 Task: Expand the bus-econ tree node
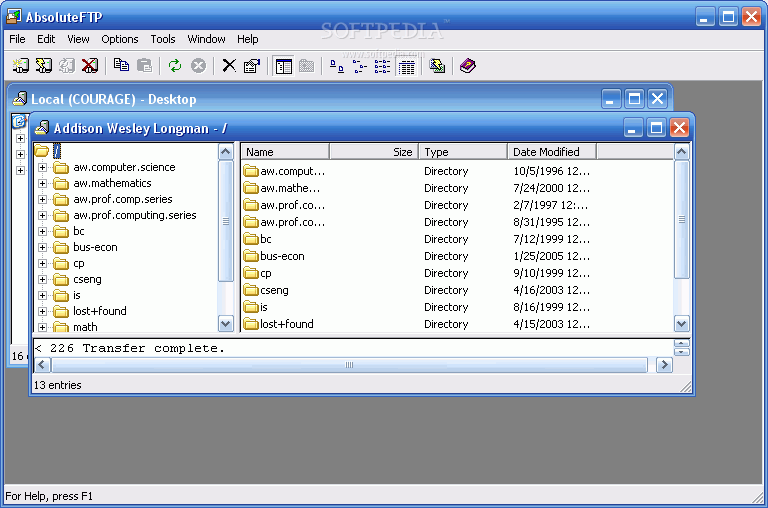pyautogui.click(x=43, y=247)
